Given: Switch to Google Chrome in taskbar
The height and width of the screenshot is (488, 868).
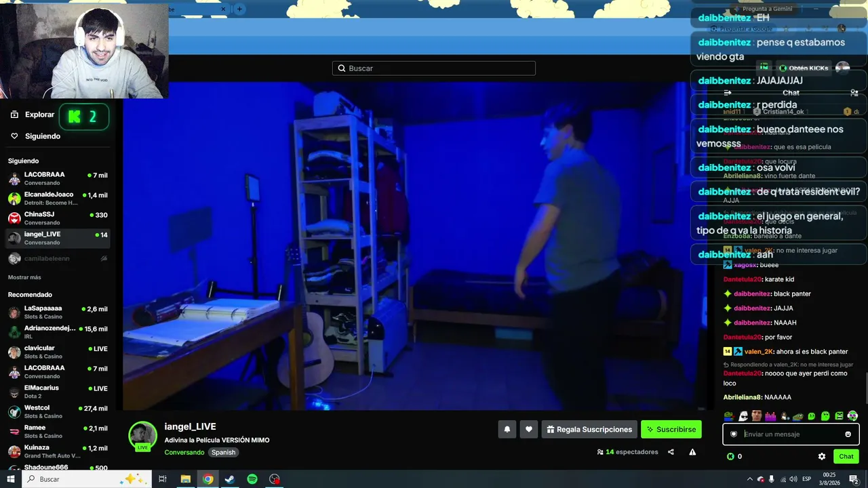Looking at the screenshot, I should point(208,479).
